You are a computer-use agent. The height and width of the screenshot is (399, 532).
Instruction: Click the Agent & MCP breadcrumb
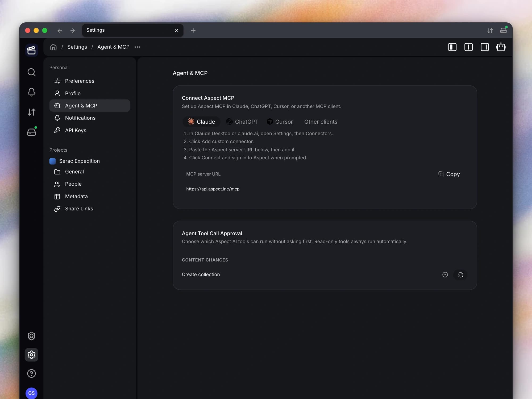coord(113,47)
